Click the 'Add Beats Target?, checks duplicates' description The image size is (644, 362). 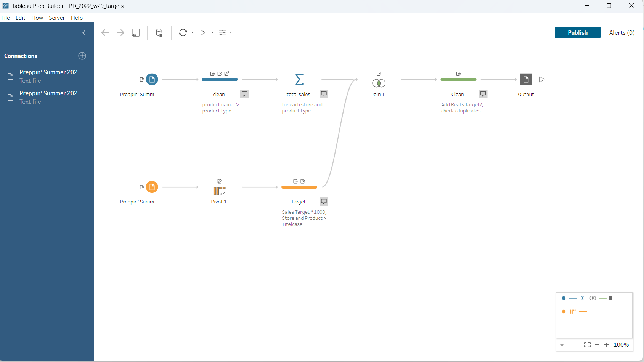tap(462, 108)
